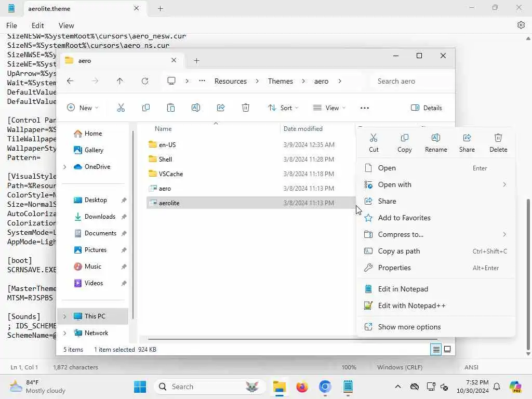Viewport: 532px width, 399px height.
Task: Show hidden system tray icons
Action: [398, 387]
